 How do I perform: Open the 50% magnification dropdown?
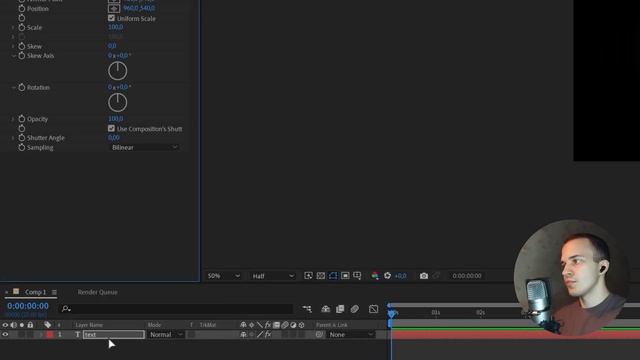click(223, 276)
